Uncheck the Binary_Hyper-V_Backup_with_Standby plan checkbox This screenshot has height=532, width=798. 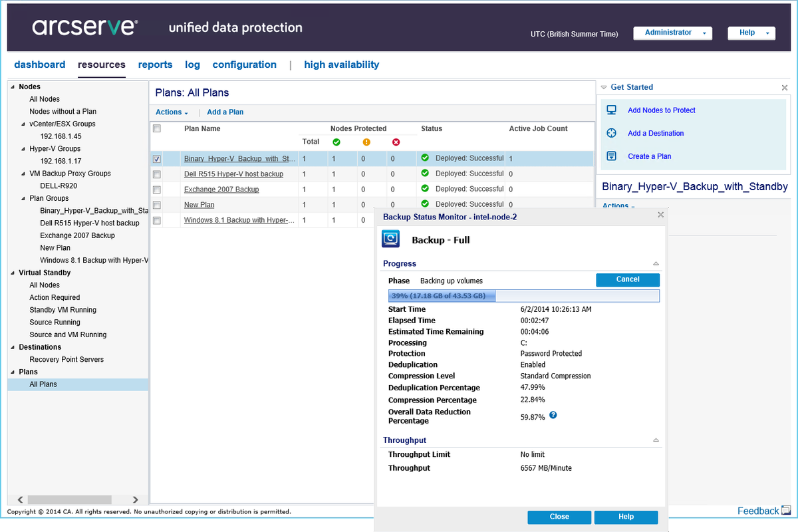157,158
